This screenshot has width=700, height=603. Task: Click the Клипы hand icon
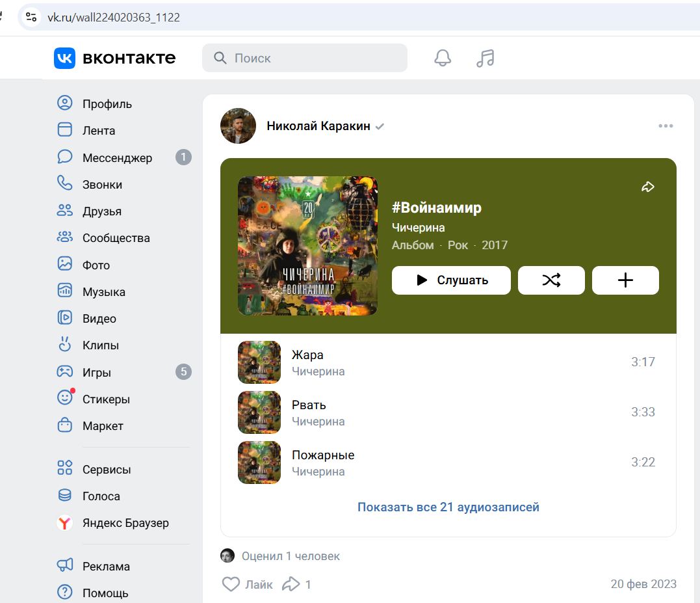(x=65, y=344)
